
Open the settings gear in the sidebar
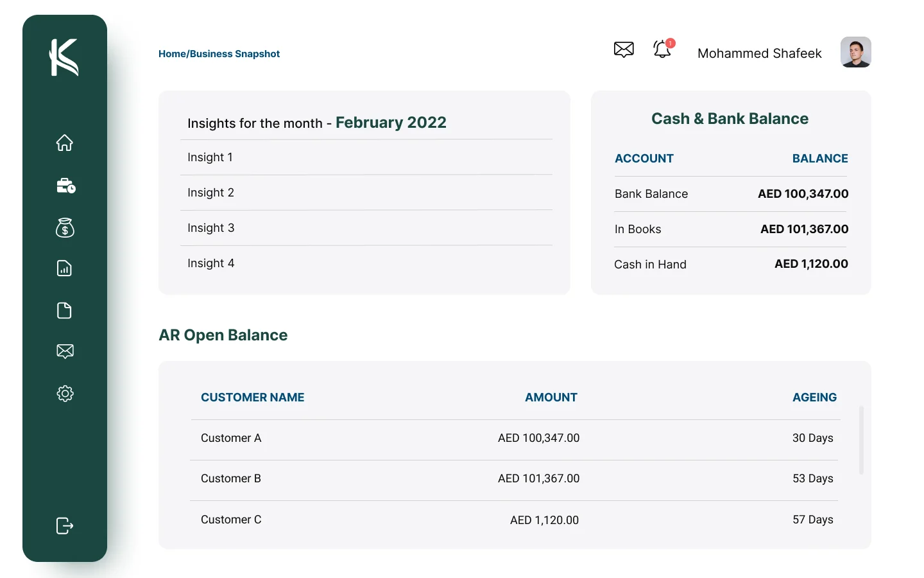pyautogui.click(x=65, y=393)
